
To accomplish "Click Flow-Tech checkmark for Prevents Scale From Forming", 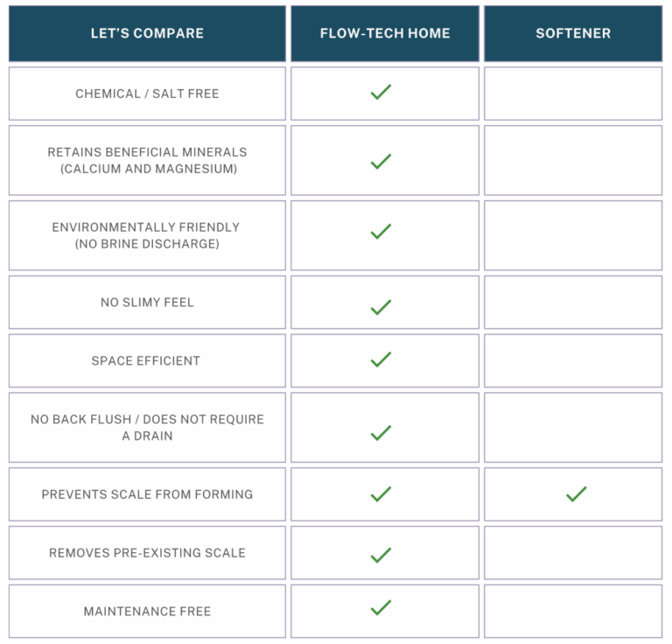I will (381, 494).
